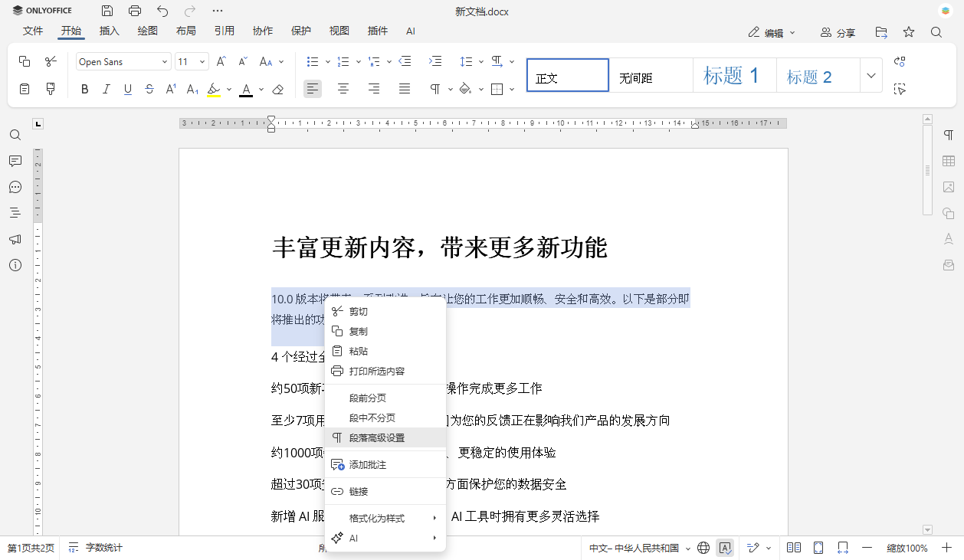Open paragraph settings in right sidebar
The width and height of the screenshot is (964, 560).
coord(949,136)
